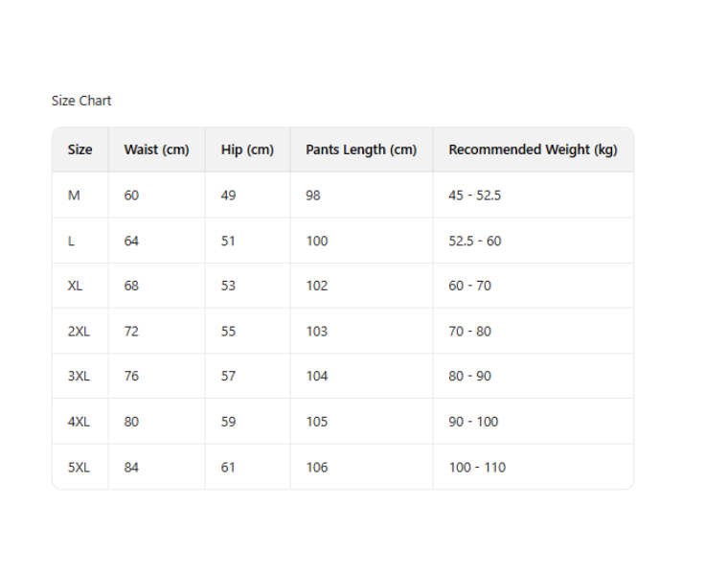Select the M size cell

pyautogui.click(x=74, y=195)
